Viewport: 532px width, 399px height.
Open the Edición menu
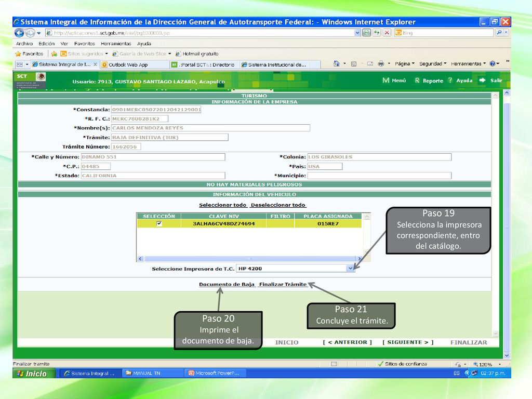tap(46, 44)
